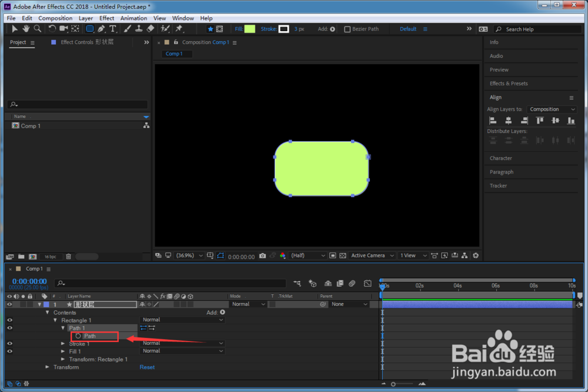Open the viewer resolution (Half) dropdown
588x392 pixels.
point(308,255)
